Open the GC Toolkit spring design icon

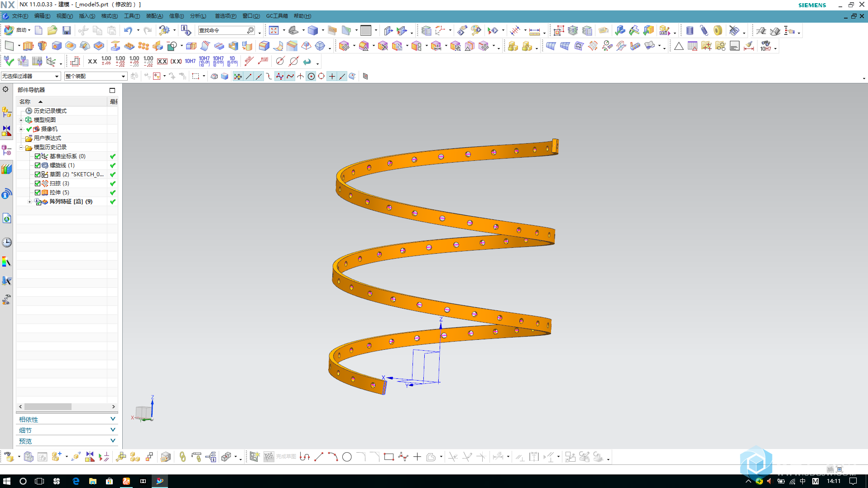704,30
